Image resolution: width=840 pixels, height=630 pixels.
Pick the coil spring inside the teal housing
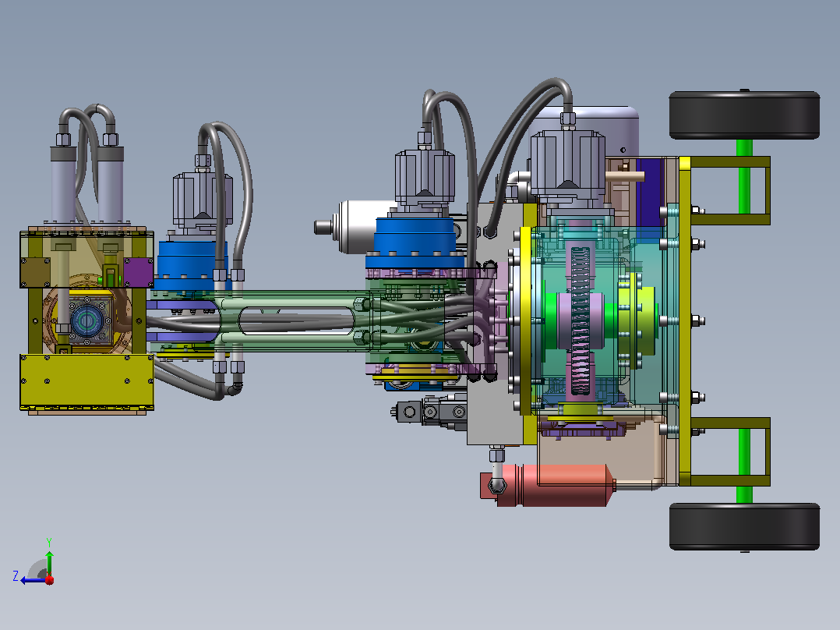click(x=581, y=320)
